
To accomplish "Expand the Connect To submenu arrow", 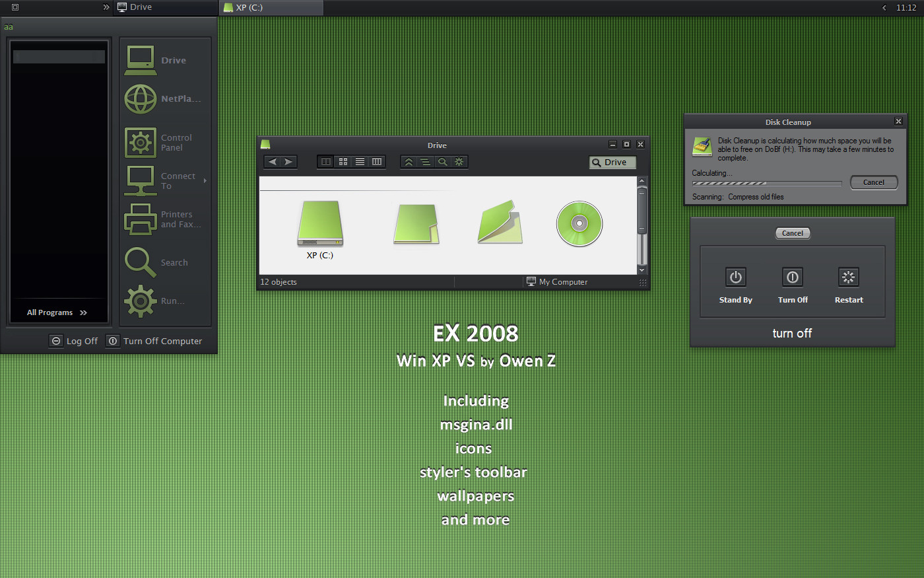I will [x=205, y=180].
